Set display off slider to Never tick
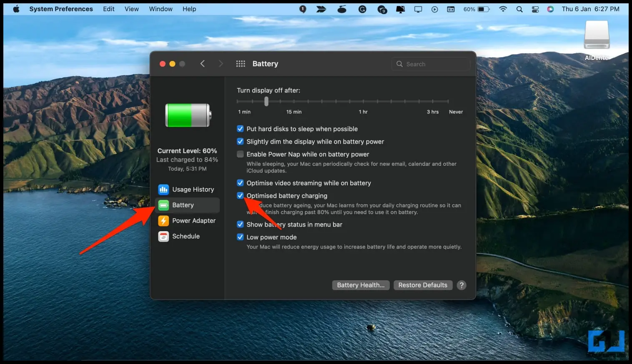Screen dimensions: 632x364 pyautogui.click(x=448, y=101)
